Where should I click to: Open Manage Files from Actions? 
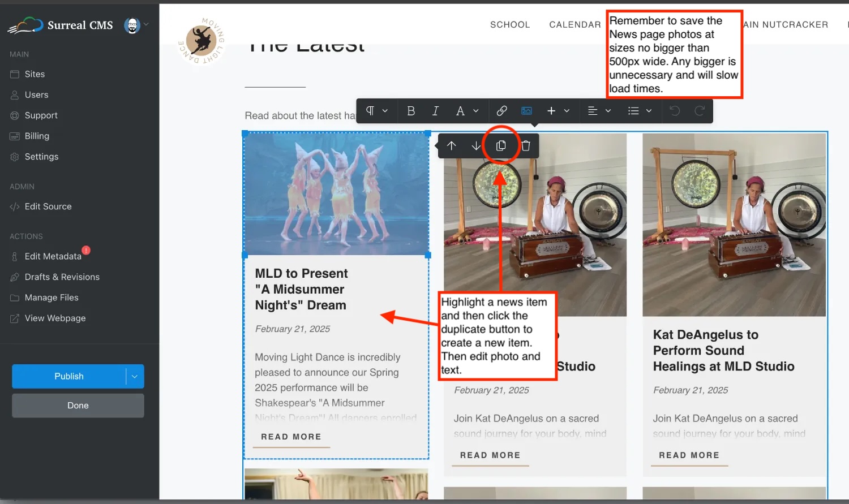coord(52,298)
